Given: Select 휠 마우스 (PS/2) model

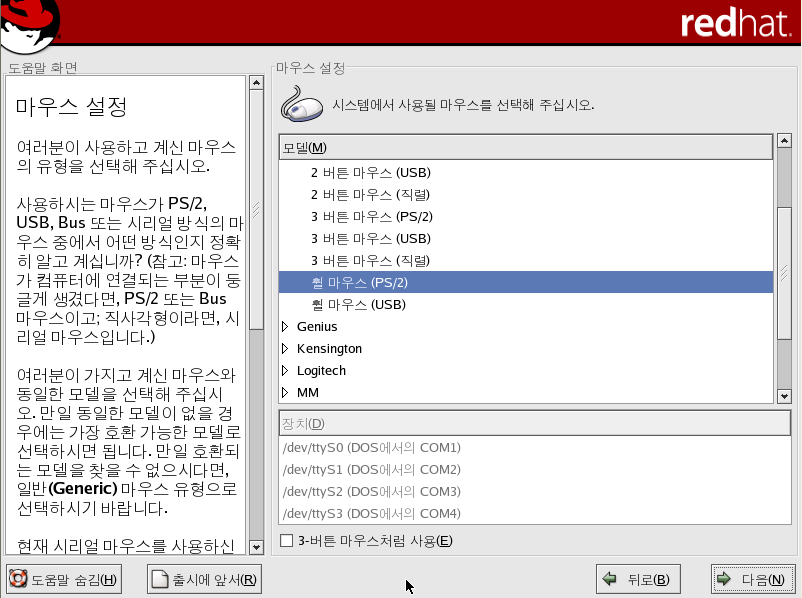Looking at the screenshot, I should click(526, 282).
